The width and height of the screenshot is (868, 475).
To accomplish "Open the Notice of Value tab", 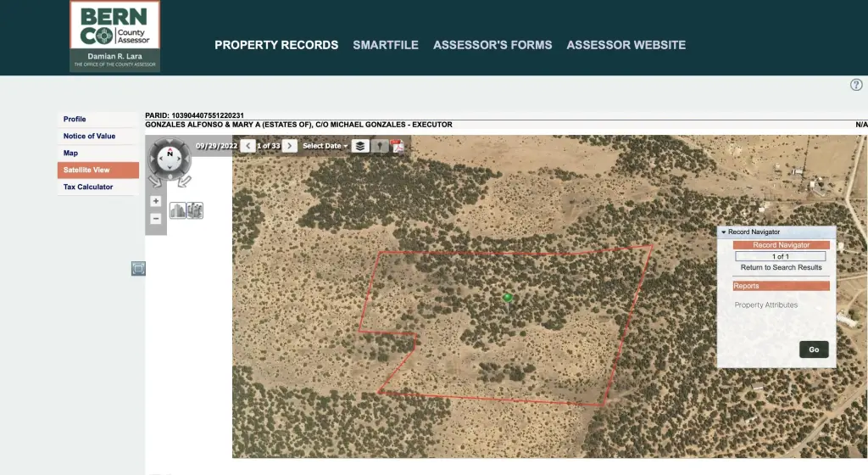I will point(89,136).
